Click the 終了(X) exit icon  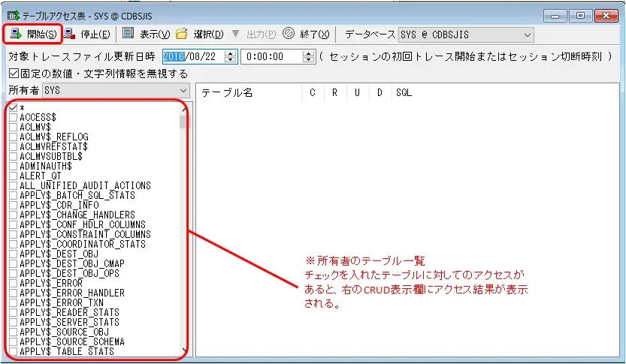[288, 35]
